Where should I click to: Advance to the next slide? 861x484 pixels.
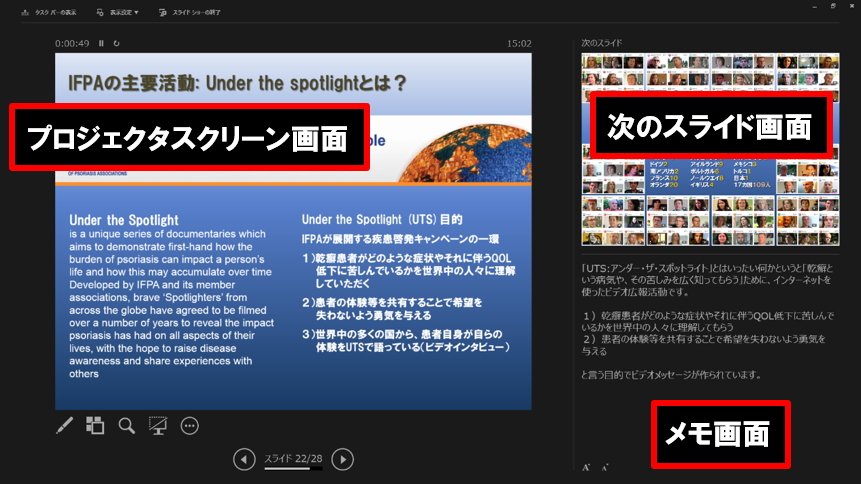342,459
